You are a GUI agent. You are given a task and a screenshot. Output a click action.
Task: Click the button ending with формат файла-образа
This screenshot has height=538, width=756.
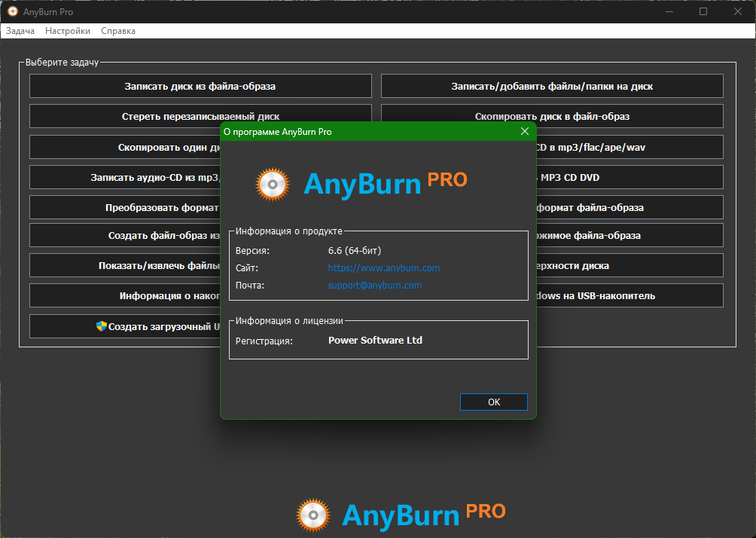click(629, 207)
